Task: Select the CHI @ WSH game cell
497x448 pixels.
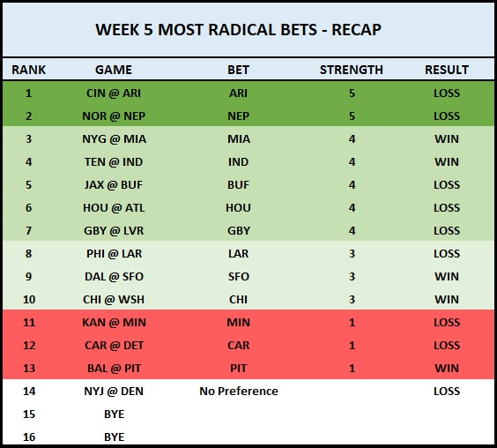Action: 114,300
